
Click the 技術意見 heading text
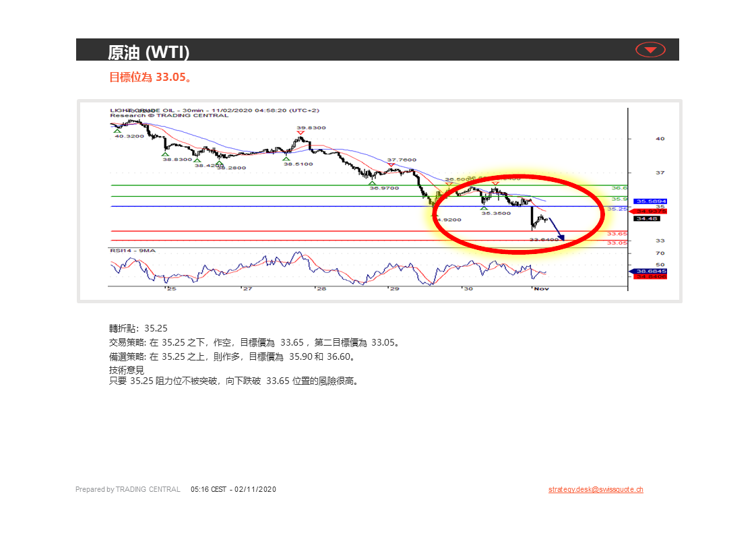pos(126,370)
